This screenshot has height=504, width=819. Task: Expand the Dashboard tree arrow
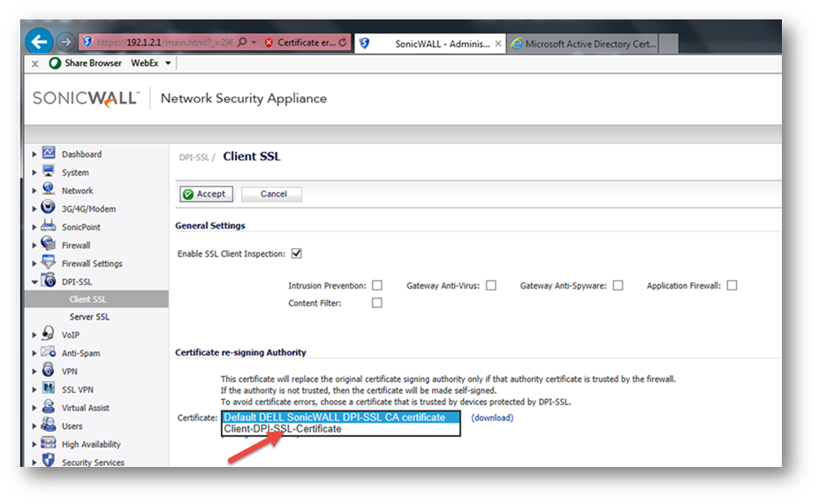tap(34, 154)
